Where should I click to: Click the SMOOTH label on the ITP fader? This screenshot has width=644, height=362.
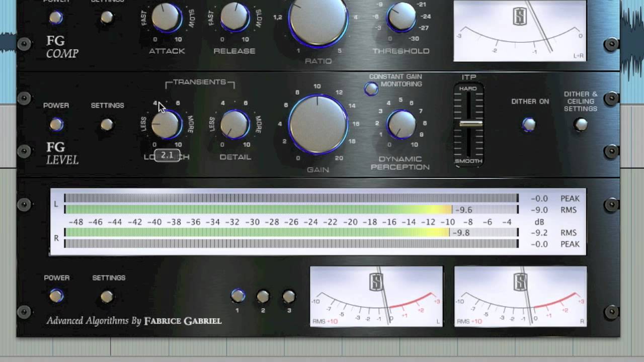[x=468, y=161]
